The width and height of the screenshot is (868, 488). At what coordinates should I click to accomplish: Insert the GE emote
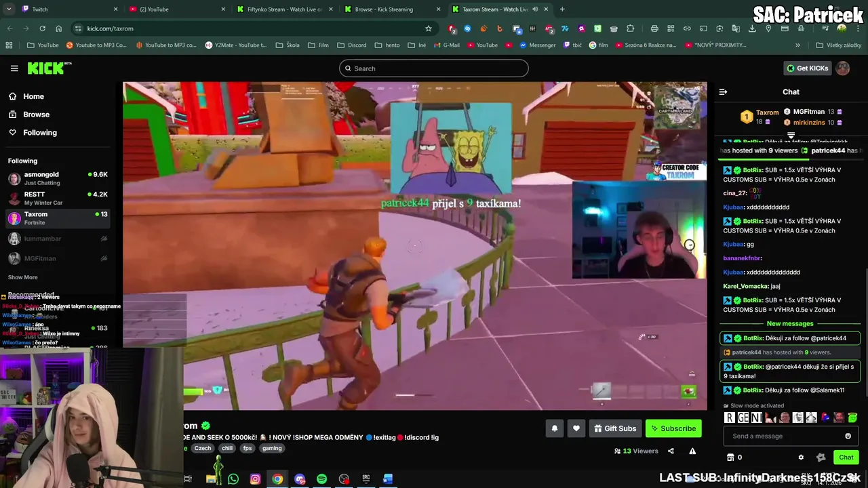click(x=743, y=418)
